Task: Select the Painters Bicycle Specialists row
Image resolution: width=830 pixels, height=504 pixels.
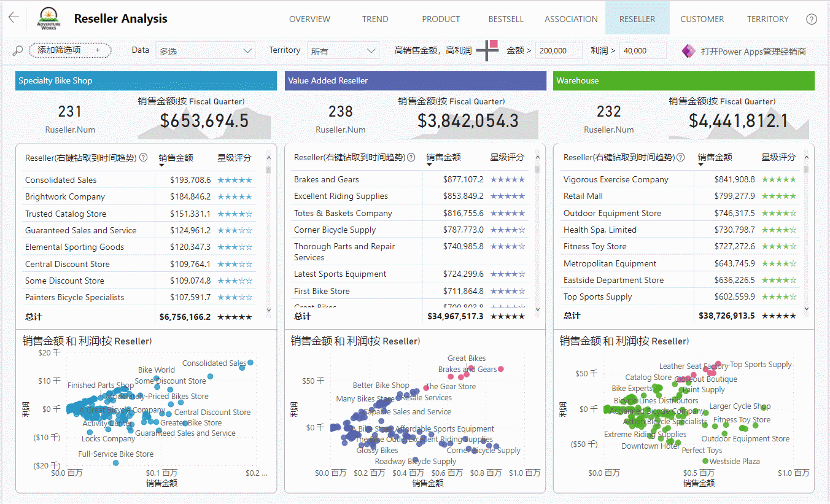Action: (139, 297)
